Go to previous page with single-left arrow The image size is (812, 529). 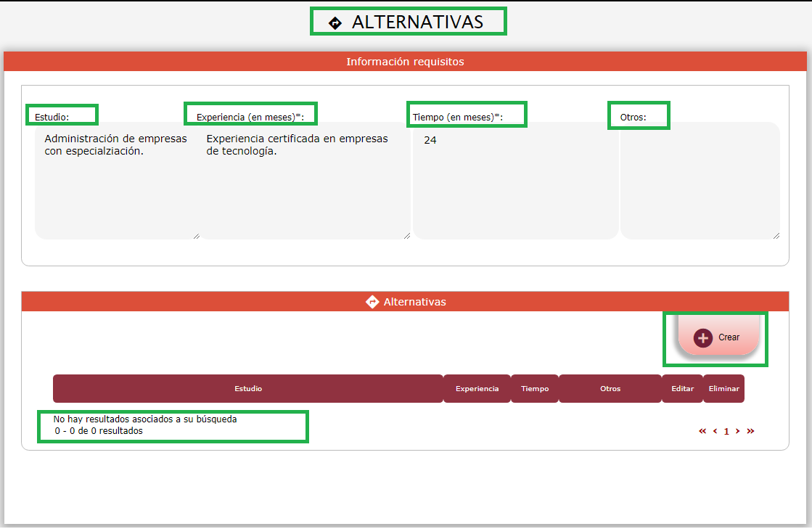click(715, 431)
